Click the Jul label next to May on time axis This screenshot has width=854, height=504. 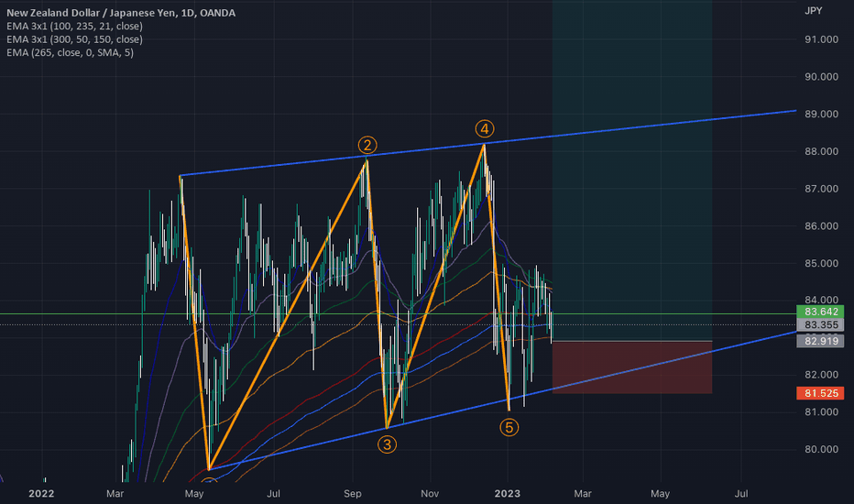(273, 494)
